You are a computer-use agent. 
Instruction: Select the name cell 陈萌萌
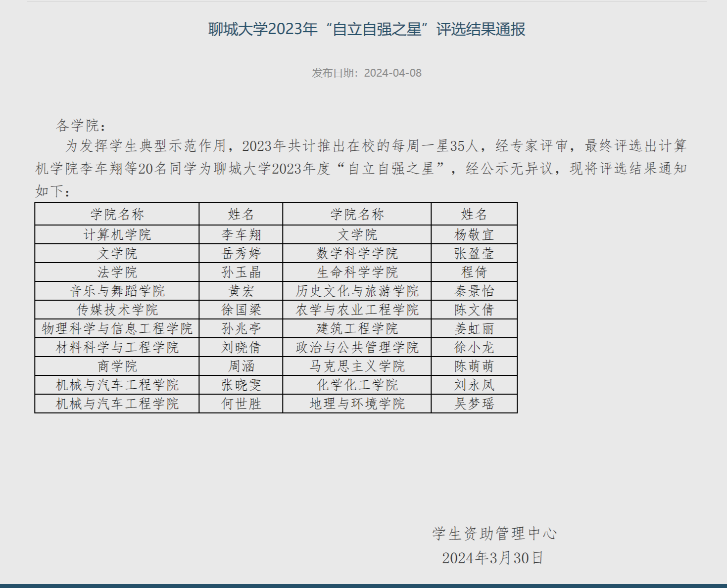(x=474, y=366)
